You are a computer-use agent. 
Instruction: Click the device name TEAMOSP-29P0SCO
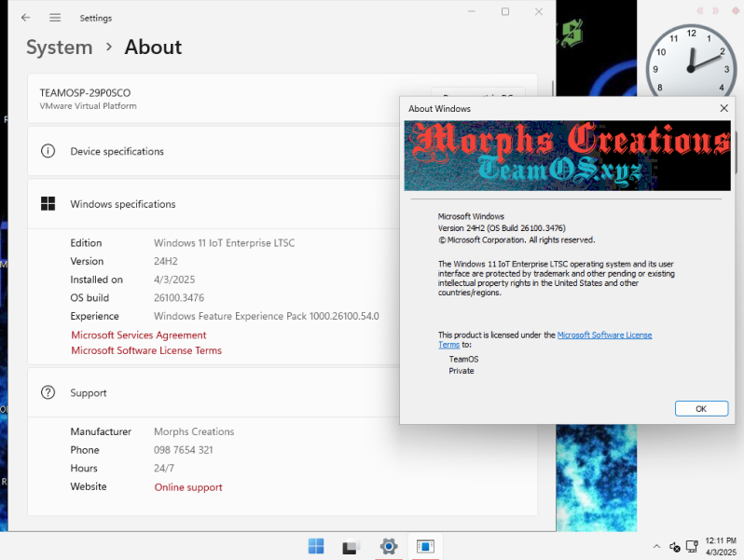(85, 93)
